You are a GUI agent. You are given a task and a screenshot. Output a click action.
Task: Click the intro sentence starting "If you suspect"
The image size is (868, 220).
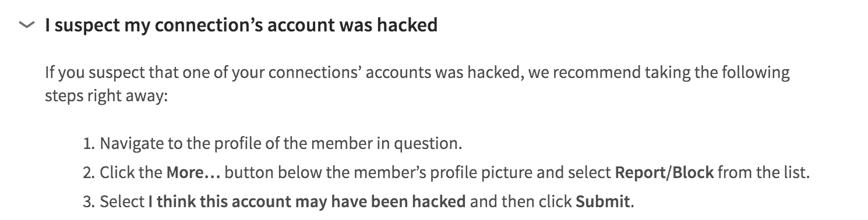pos(417,73)
